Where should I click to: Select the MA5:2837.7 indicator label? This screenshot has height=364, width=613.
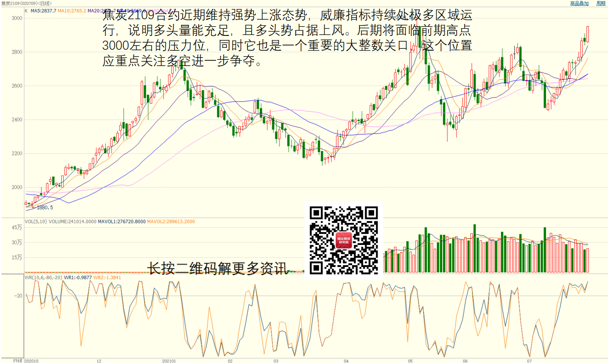[x=43, y=11]
